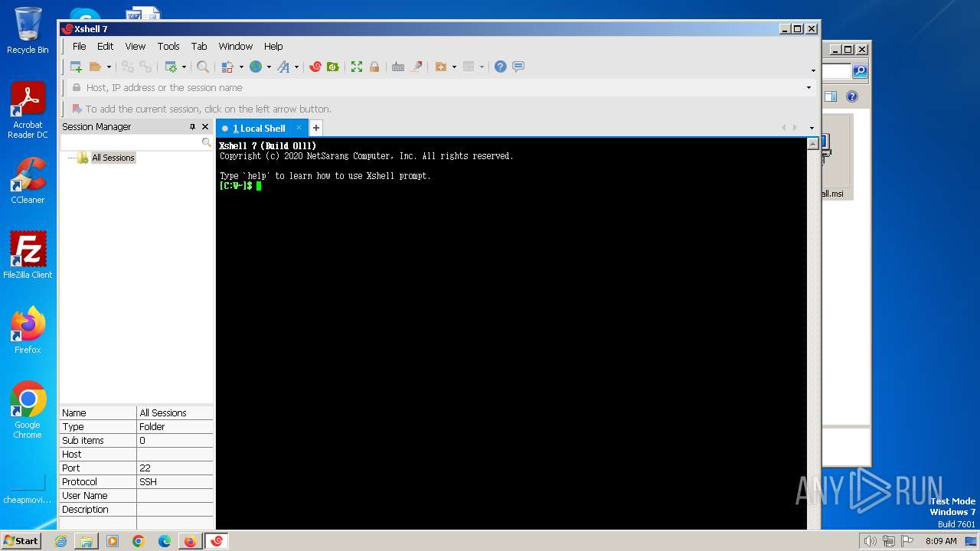Click the highlight marker icon
Screen dimensions: 980x551
click(416, 67)
